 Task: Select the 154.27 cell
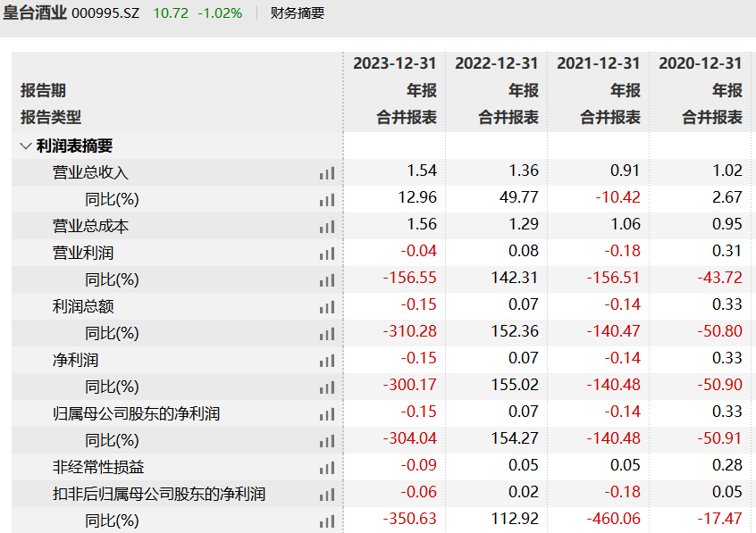[515, 438]
